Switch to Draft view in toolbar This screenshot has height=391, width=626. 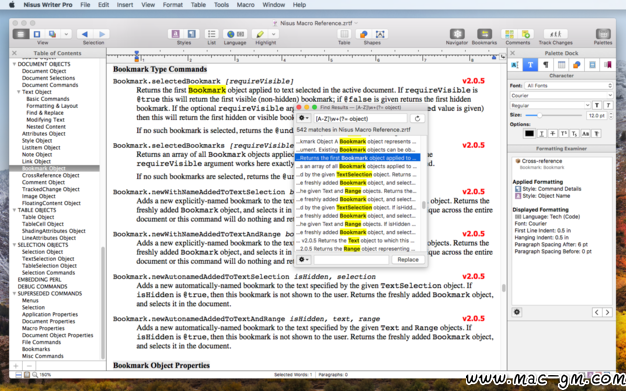[x=20, y=34]
